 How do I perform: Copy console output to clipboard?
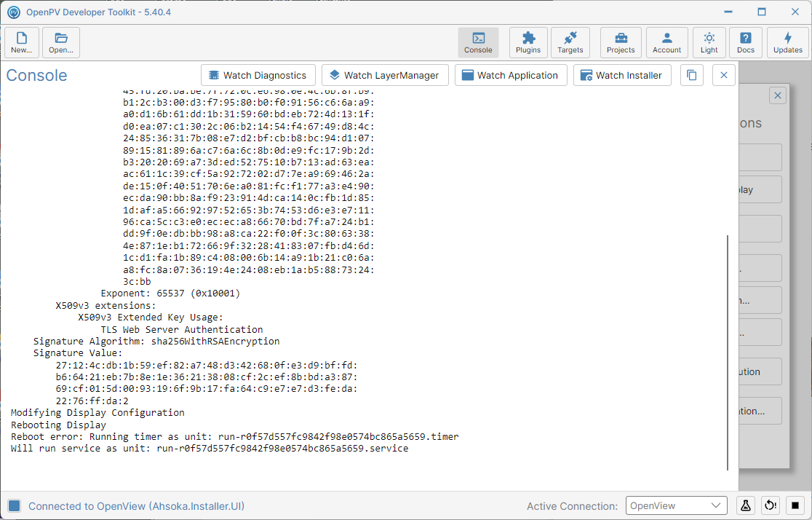point(691,75)
